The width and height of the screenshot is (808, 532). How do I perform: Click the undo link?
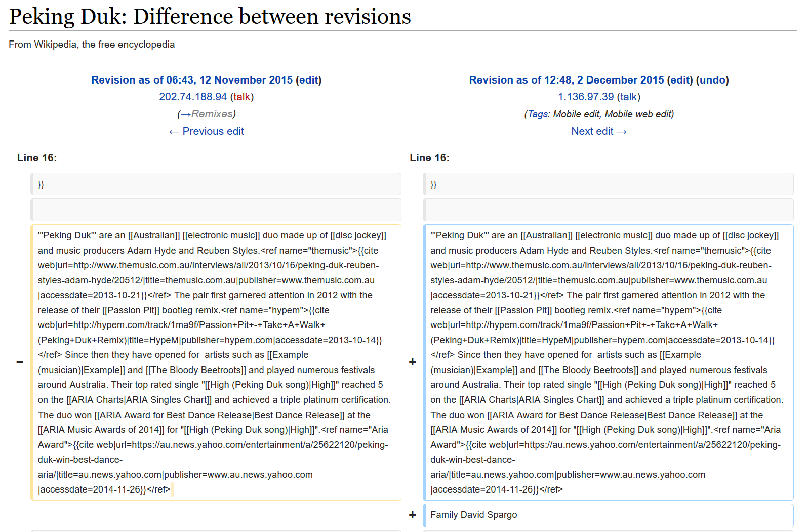coord(712,80)
